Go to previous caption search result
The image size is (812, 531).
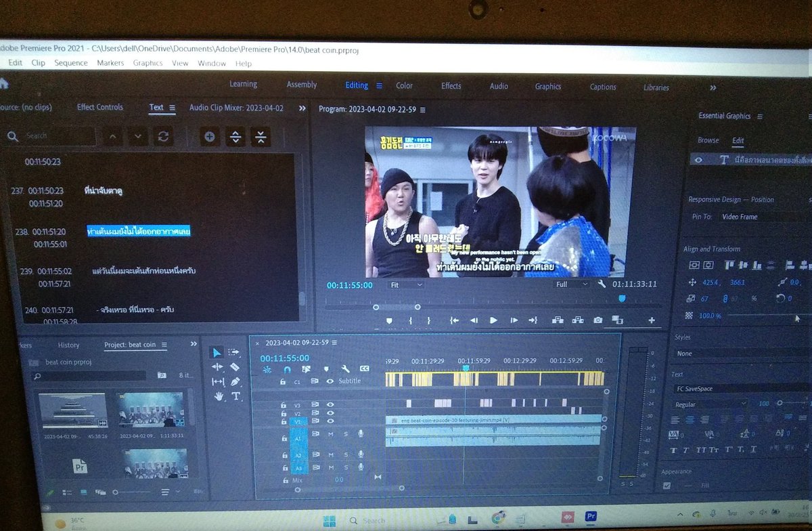(x=113, y=137)
